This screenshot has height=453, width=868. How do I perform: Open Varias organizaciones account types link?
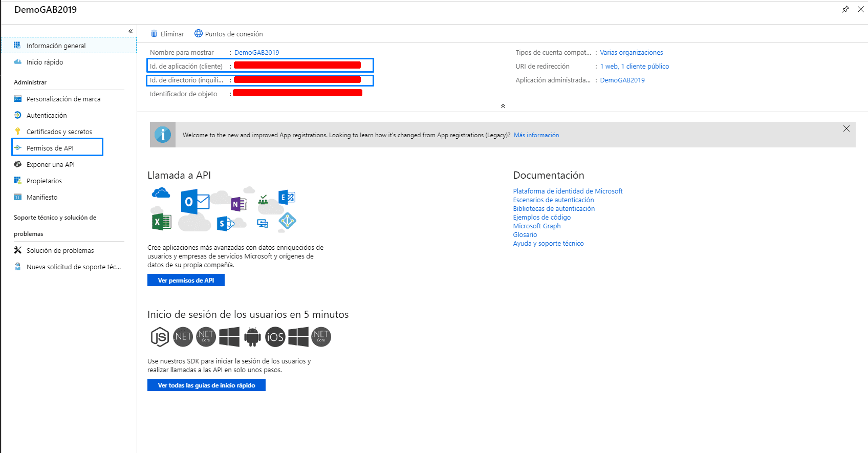(x=631, y=52)
